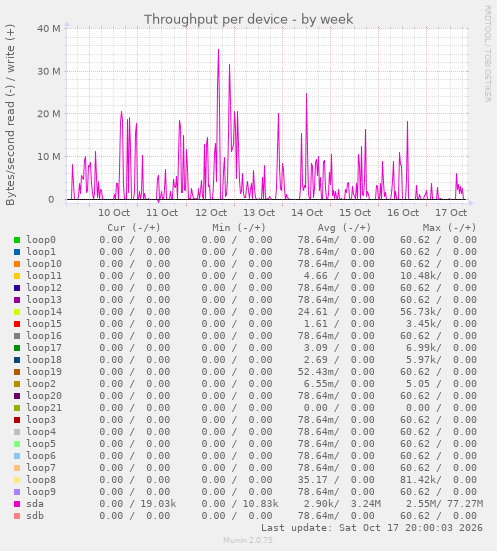This screenshot has width=497, height=551.
Task: Click the '12 Oct' x-axis label
Action: point(211,213)
